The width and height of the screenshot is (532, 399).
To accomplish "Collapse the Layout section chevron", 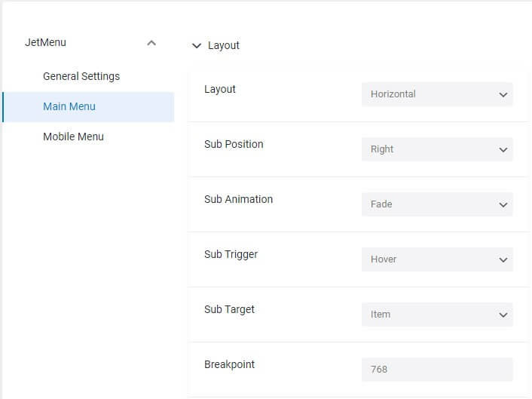I will (x=197, y=45).
